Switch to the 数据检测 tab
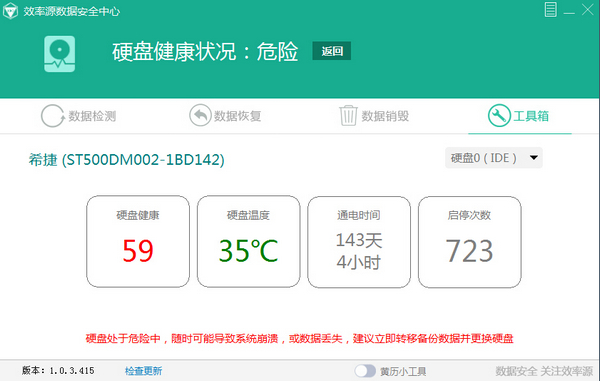 click(78, 116)
